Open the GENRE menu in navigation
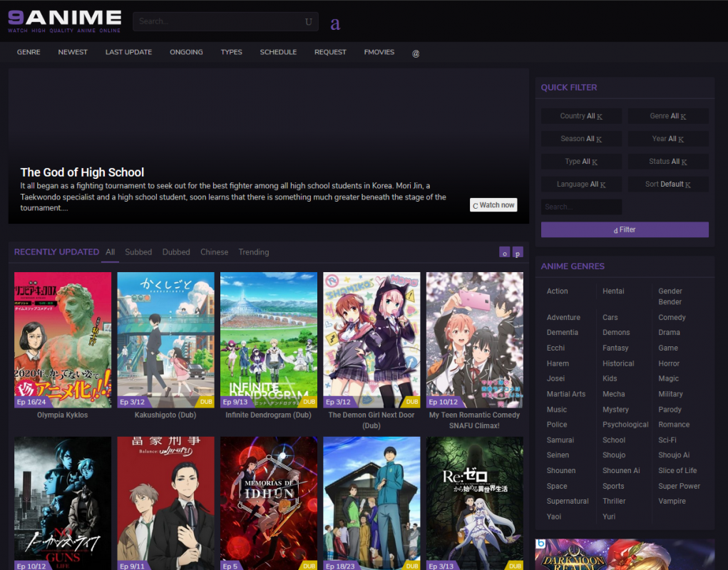This screenshot has width=728, height=570. (29, 52)
